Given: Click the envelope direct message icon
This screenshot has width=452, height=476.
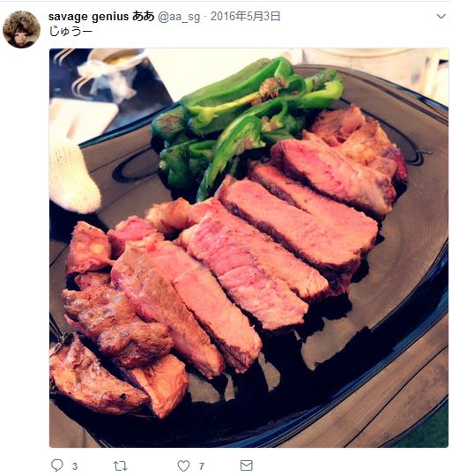Looking at the screenshot, I should 247,465.
